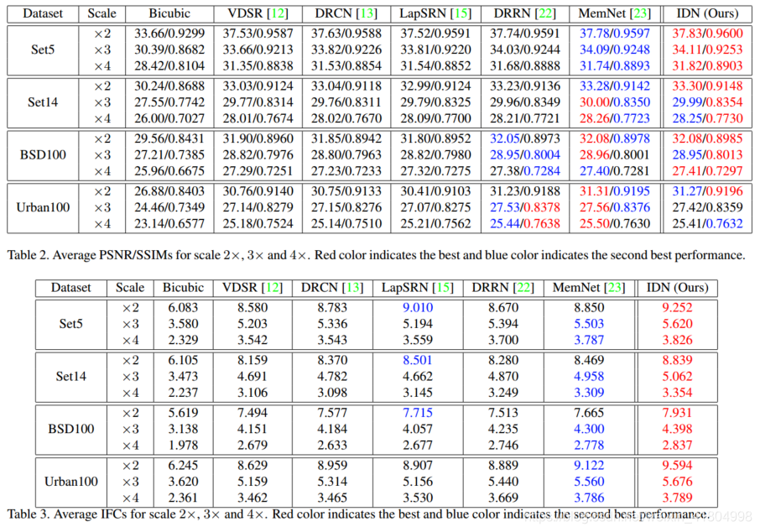Image resolution: width=760 pixels, height=532 pixels.
Task: Select the Bicubic value 6.083
Action: pyautogui.click(x=183, y=307)
